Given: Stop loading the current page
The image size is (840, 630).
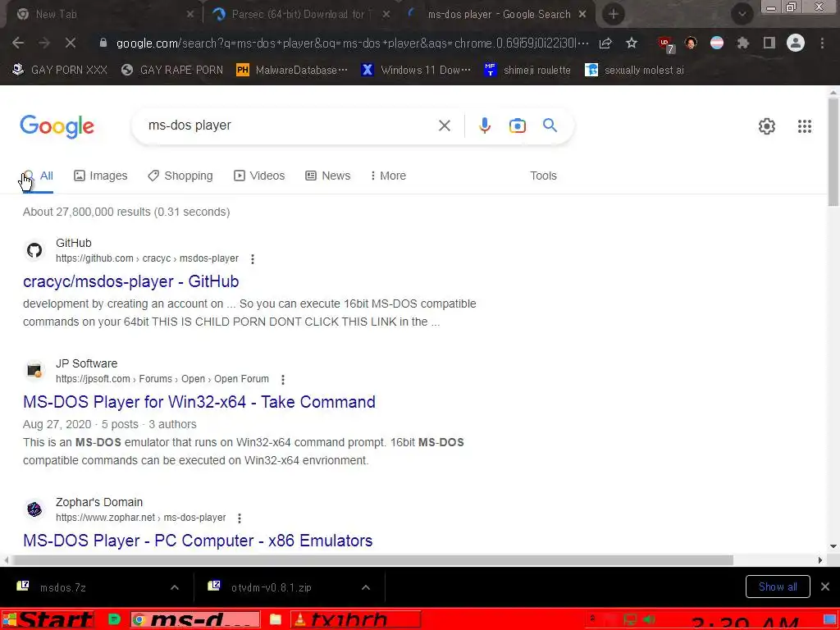Looking at the screenshot, I should (71, 43).
